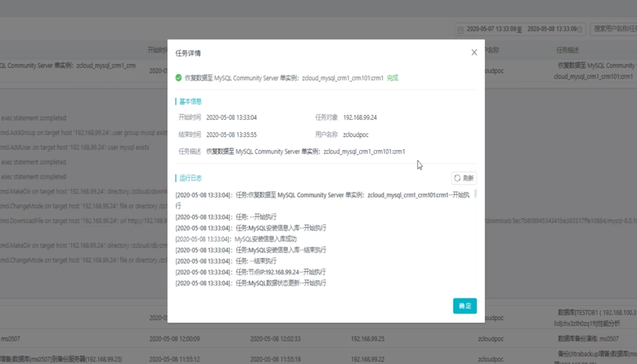637x364 pixels.
Task: Click log line '任务:MySQL数据状态更新--开始执行'
Action: [251, 283]
